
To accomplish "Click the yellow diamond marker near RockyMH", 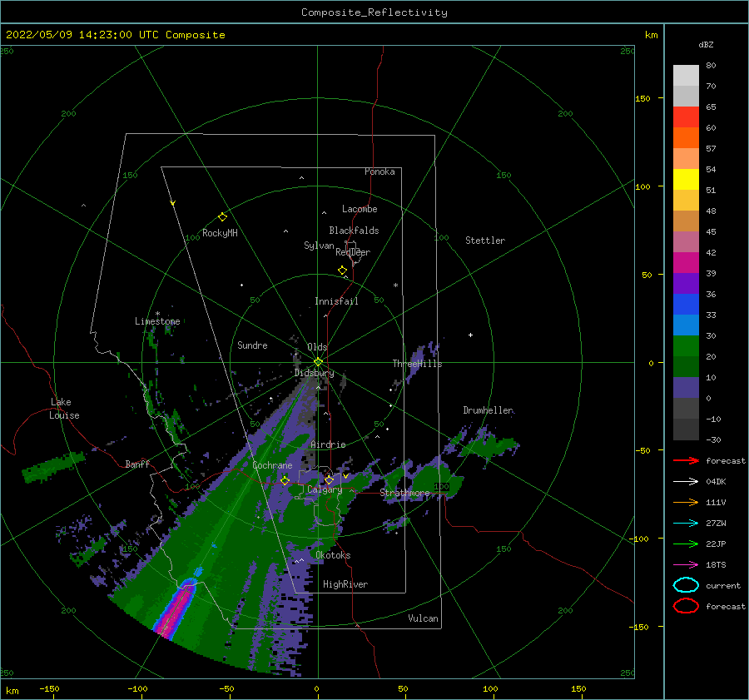I will 222,217.
